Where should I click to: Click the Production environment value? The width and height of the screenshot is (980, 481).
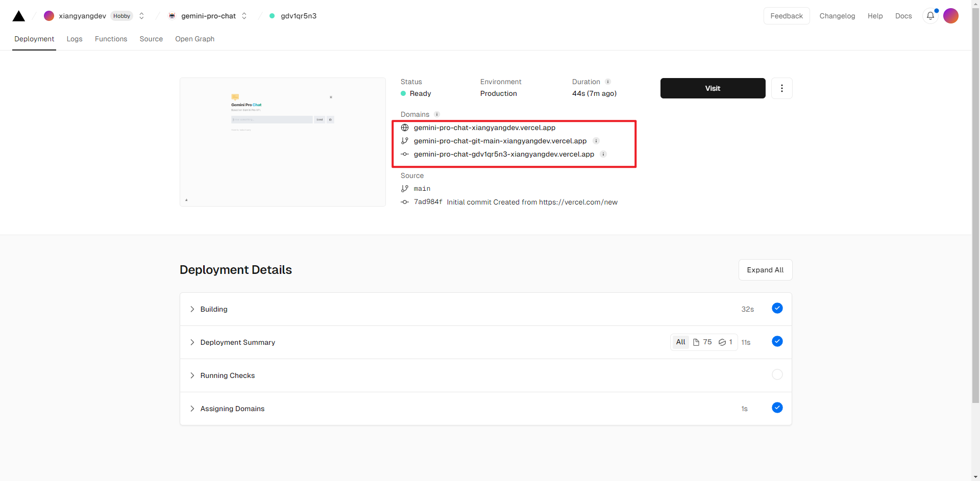tap(498, 93)
